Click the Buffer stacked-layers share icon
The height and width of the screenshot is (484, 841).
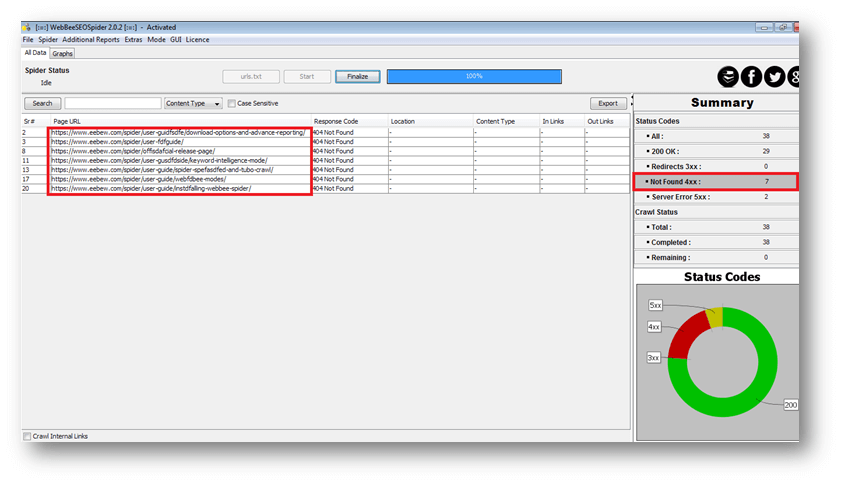[x=728, y=77]
